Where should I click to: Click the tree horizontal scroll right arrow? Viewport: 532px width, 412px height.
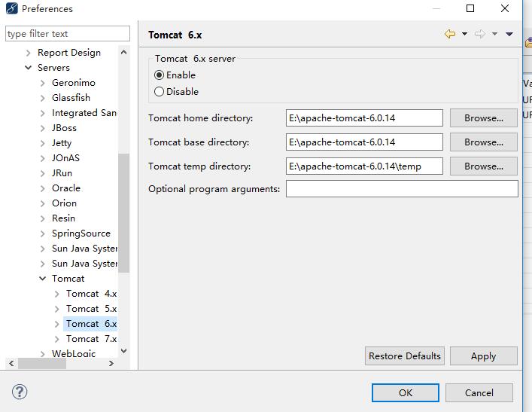tap(111, 363)
